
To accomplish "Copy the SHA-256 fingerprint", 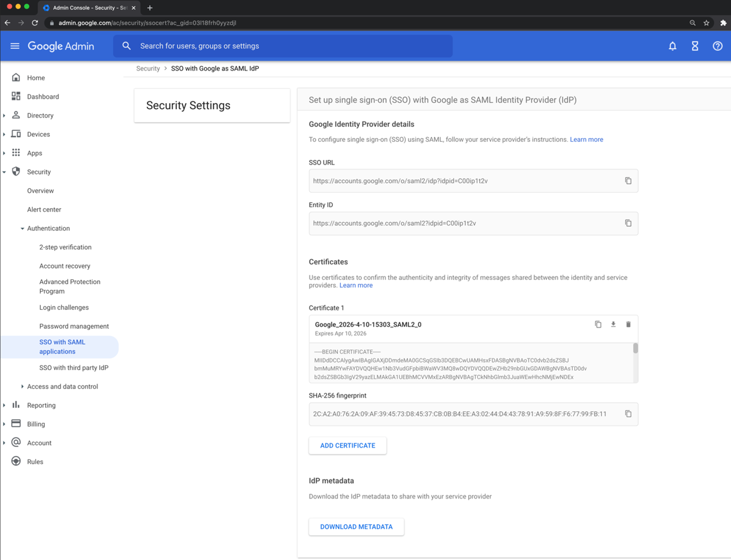I will pyautogui.click(x=628, y=414).
